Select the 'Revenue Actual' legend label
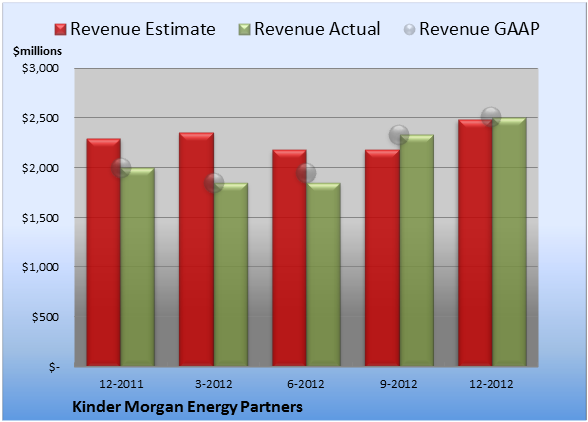This screenshot has height=422, width=588. pyautogui.click(x=317, y=29)
